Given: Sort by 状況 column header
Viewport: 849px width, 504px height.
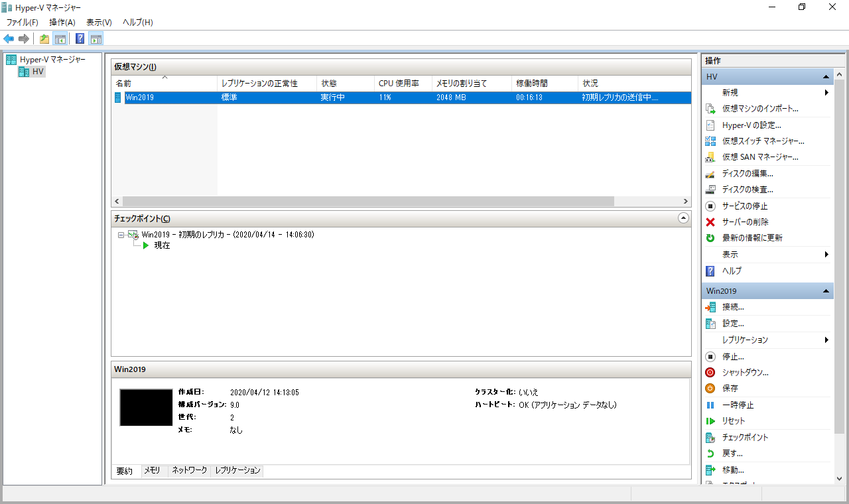Looking at the screenshot, I should (634, 84).
